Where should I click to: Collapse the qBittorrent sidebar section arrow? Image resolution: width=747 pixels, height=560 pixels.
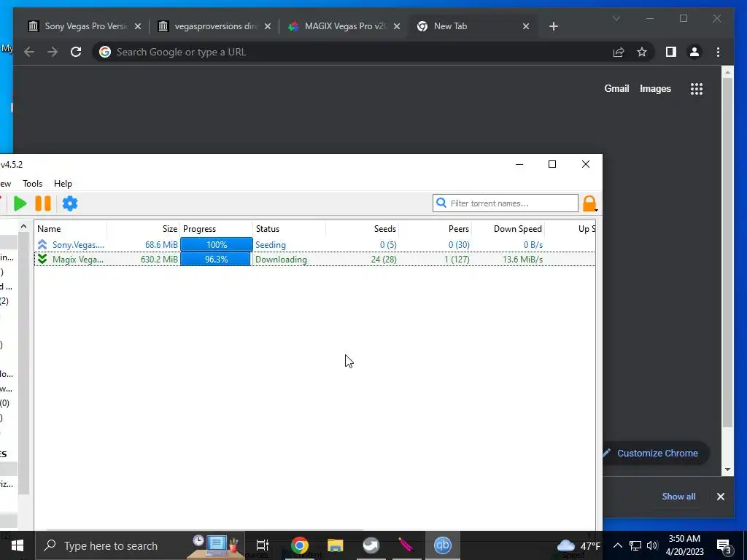[23, 227]
